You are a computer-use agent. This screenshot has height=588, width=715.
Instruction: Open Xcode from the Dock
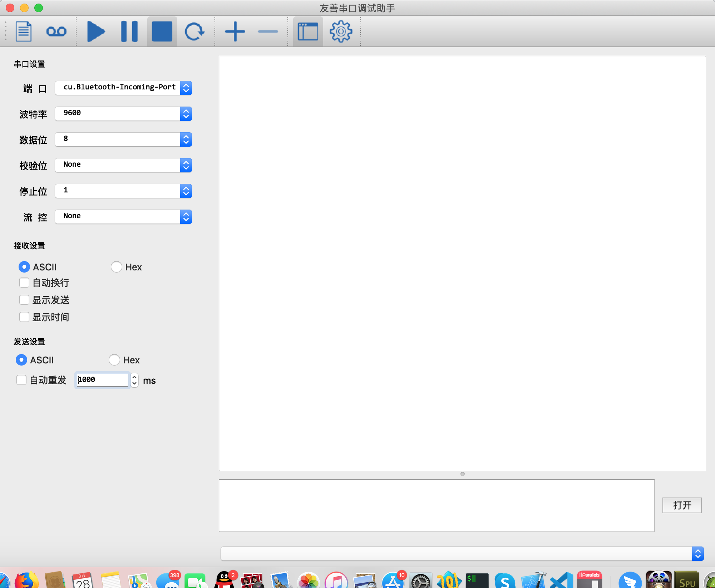(x=533, y=580)
